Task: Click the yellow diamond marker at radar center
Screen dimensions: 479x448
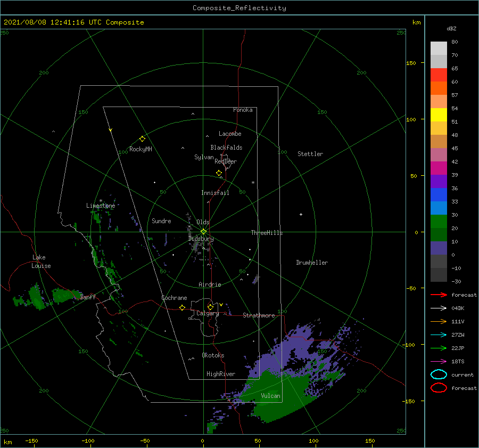Action: coord(203,232)
